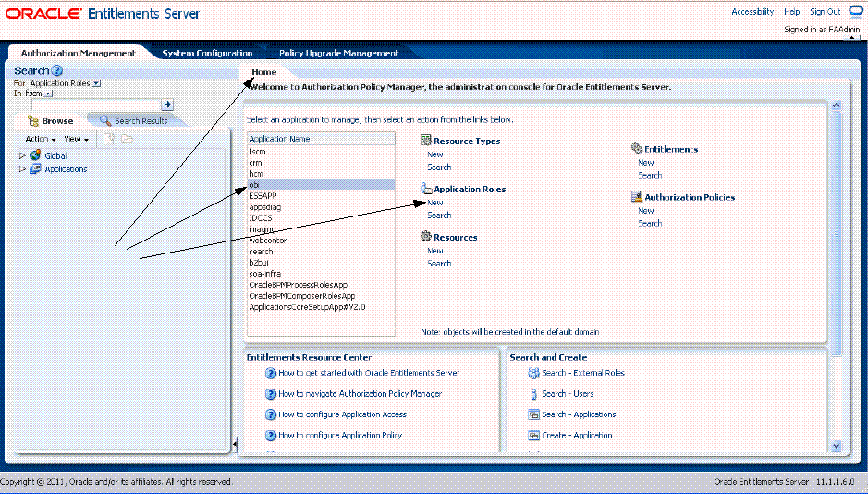The height and width of the screenshot is (494, 868).
Task: Click Search under Resource Types
Action: (439, 167)
